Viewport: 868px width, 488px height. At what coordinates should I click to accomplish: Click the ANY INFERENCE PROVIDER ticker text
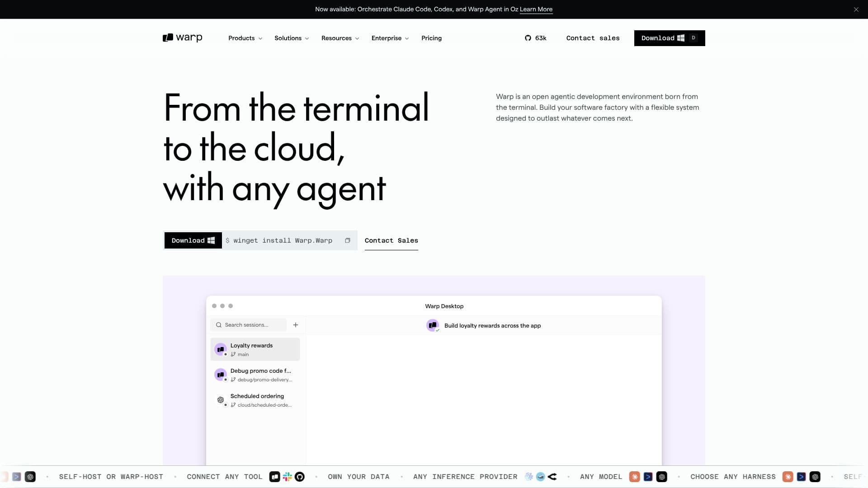465,477
